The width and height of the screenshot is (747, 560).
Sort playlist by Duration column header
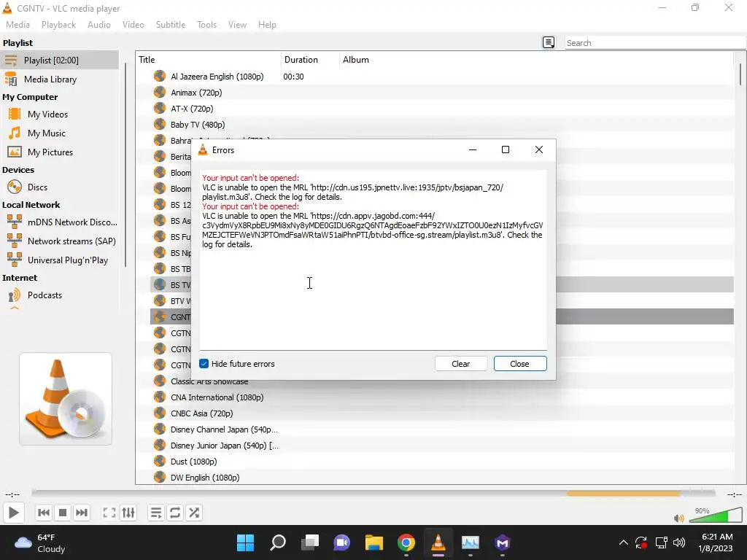(310, 60)
